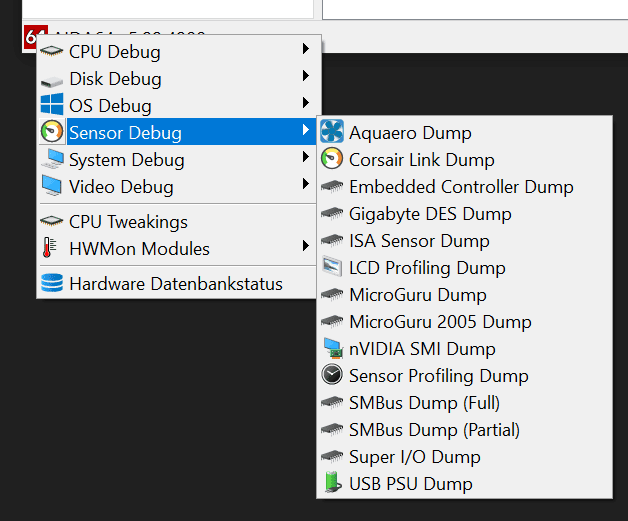Viewport: 628px width, 521px height.
Task: Run SMBus Dump (Full)
Action: 465,402
